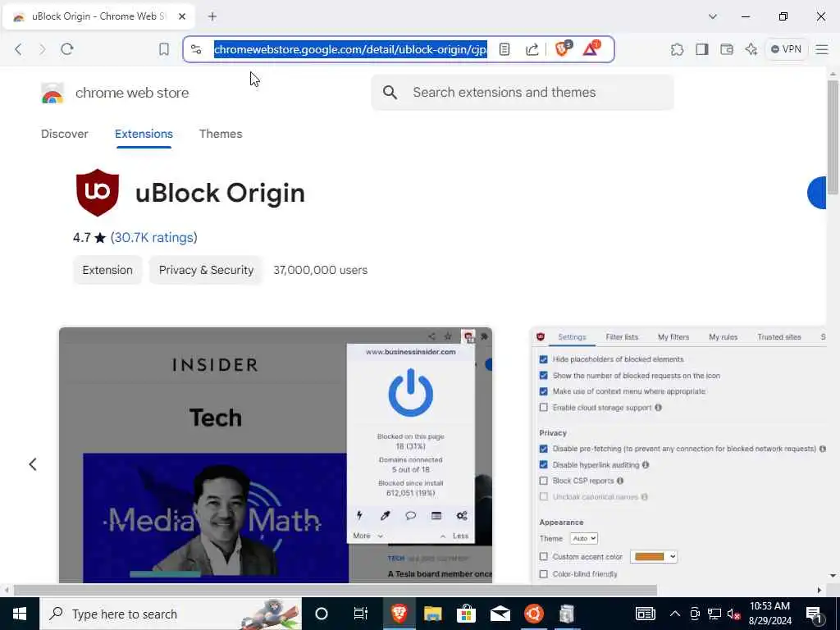Screen dimensions: 840x630
Task: Open File Explorer from taskbar
Action: (x=432, y=614)
